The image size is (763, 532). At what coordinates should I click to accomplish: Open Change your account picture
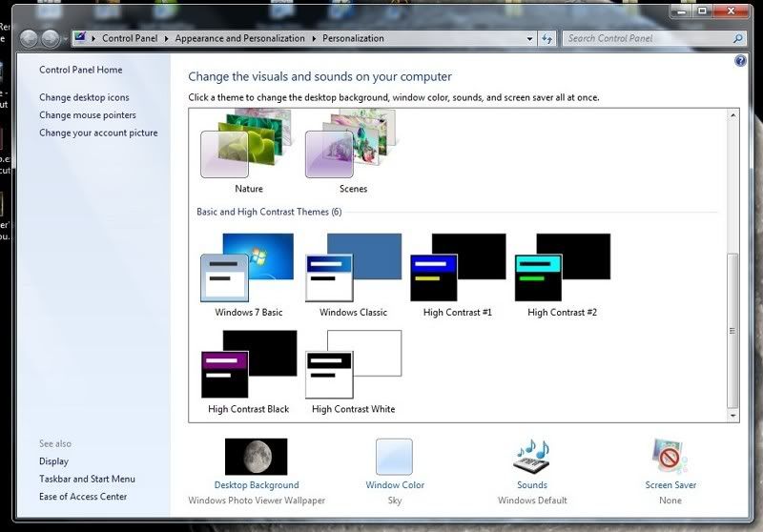tap(98, 133)
